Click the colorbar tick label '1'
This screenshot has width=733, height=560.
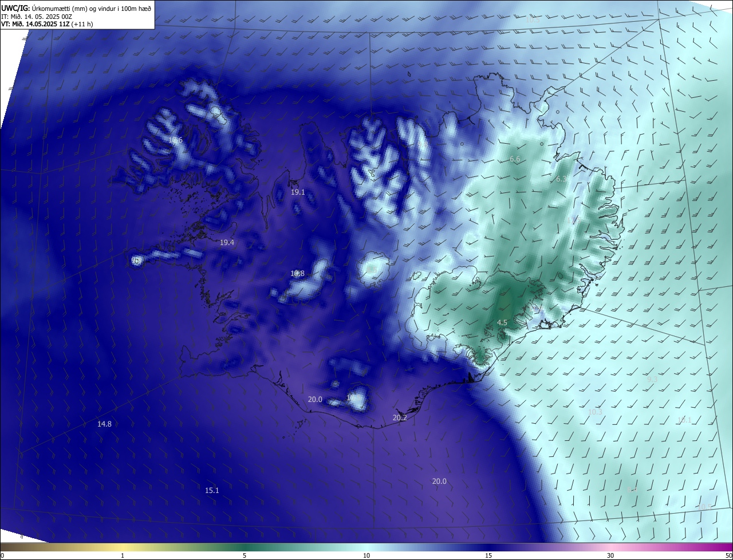pyautogui.click(x=123, y=555)
